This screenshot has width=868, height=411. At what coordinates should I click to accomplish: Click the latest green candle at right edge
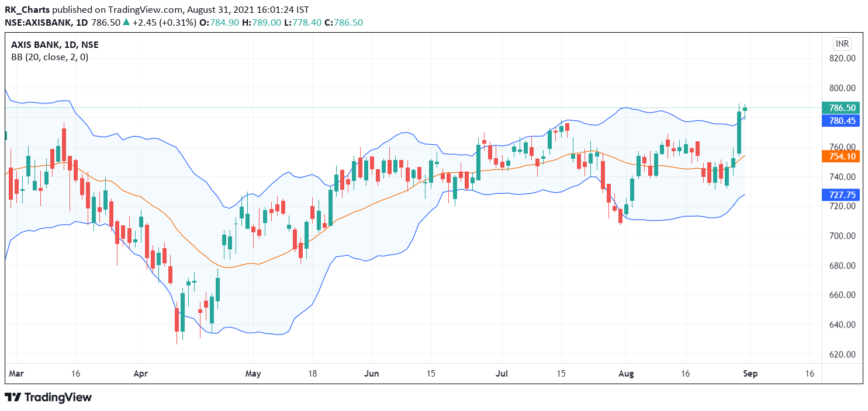[745, 110]
